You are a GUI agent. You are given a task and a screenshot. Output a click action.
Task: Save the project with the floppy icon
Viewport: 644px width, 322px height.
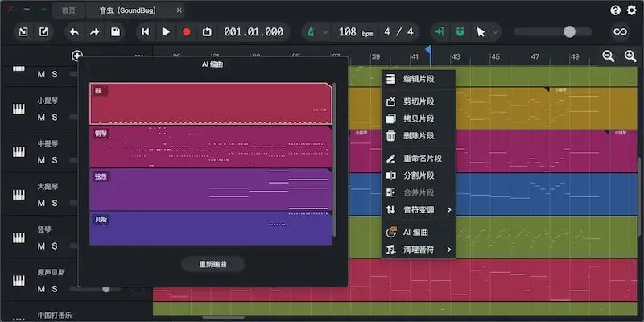click(x=115, y=31)
